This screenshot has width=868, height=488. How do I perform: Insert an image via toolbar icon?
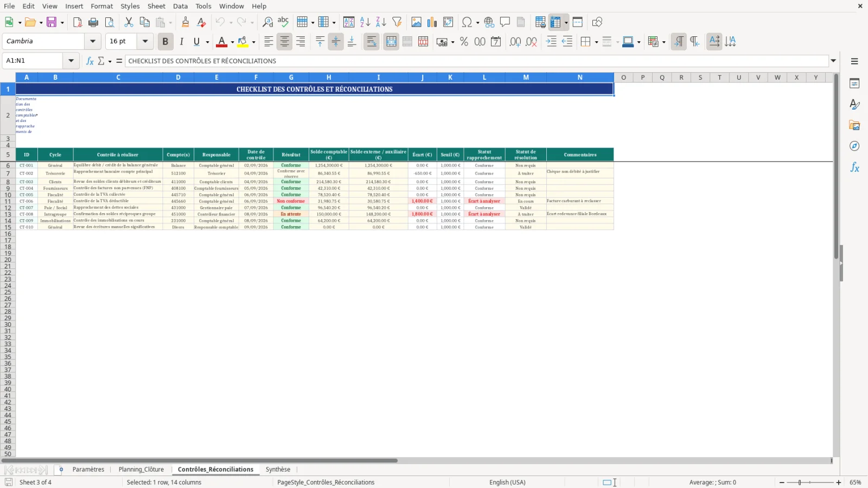point(416,22)
